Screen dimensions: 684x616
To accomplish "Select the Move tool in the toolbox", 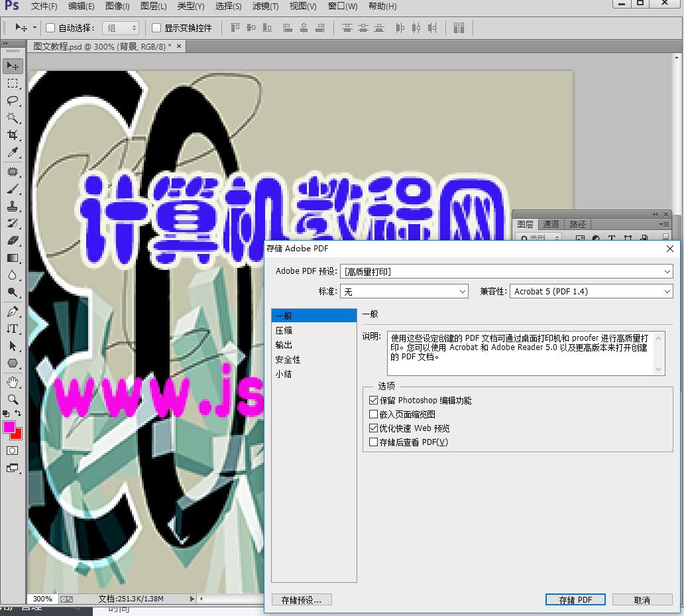I will (13, 66).
